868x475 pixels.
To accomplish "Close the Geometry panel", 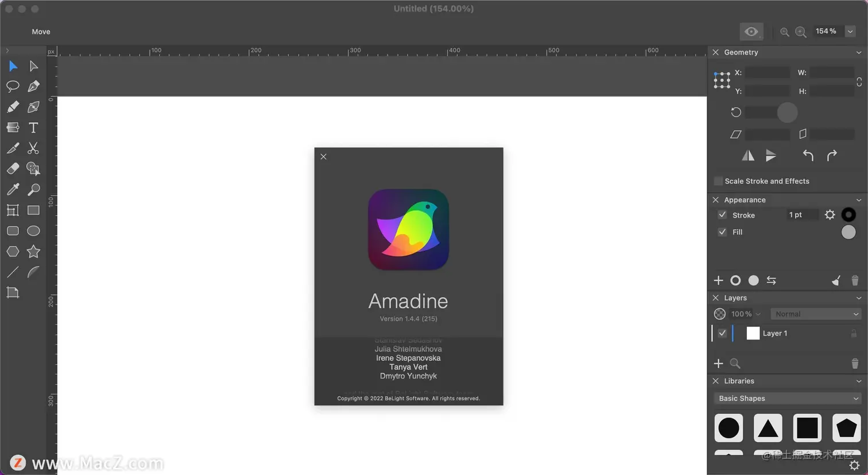I will 715,52.
